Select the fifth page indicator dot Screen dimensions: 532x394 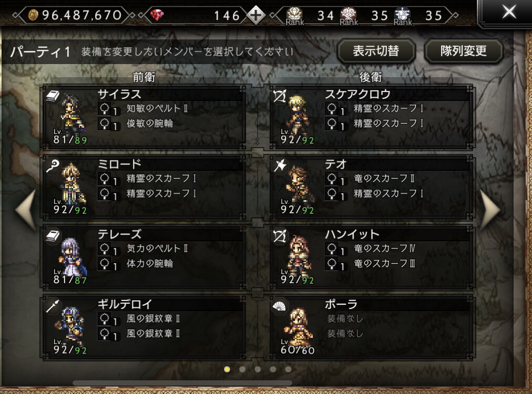pos(288,369)
